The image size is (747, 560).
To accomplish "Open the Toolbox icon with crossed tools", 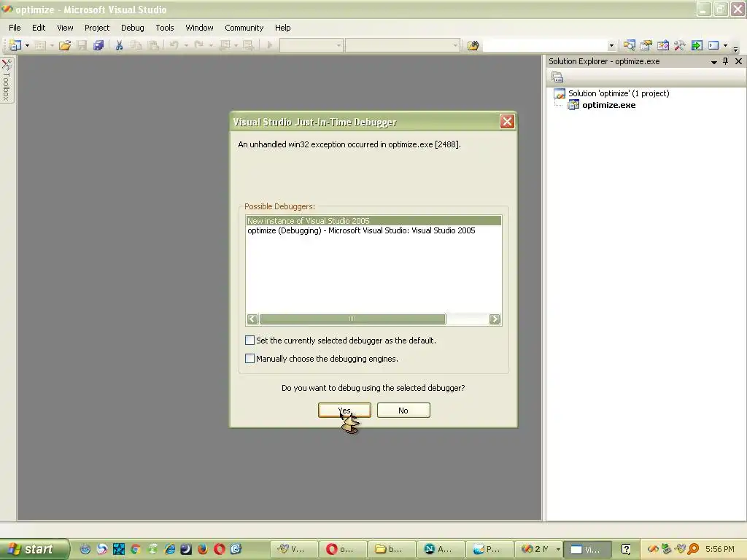I will point(679,45).
